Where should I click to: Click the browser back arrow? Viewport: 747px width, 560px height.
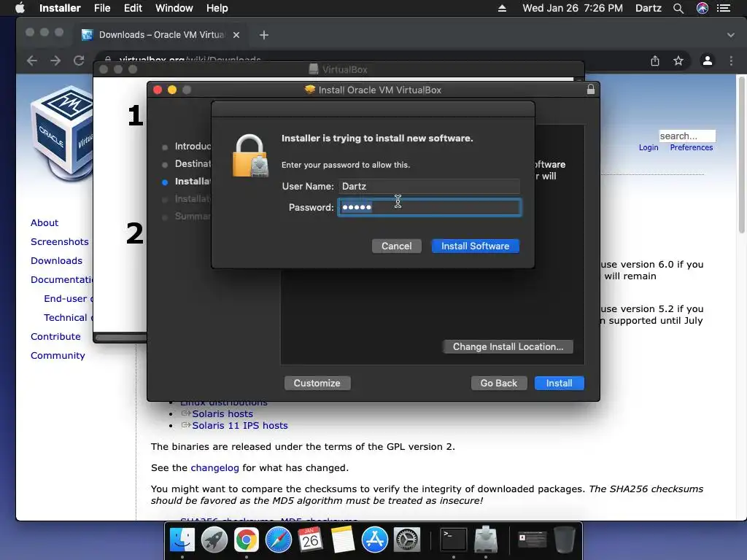(32, 61)
